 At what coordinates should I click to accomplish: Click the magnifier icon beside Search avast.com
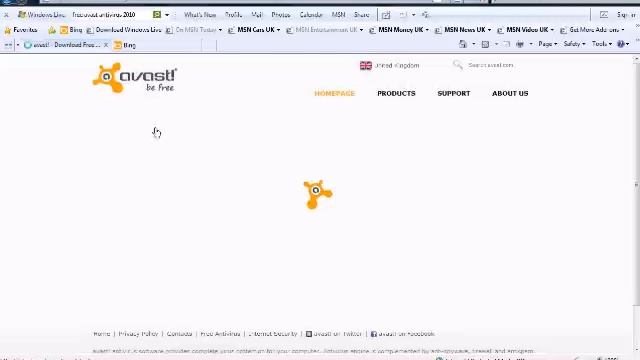click(x=458, y=65)
